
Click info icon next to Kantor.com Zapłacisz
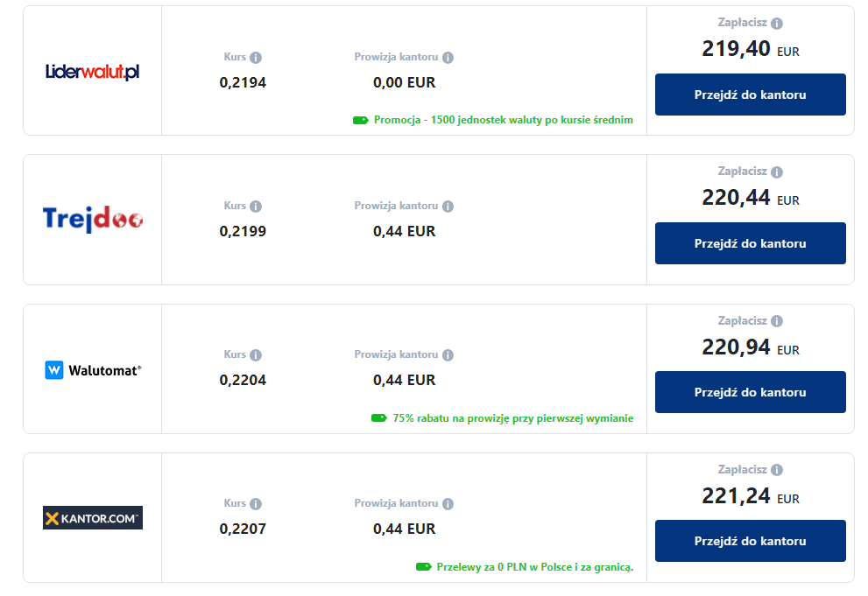[x=777, y=470]
